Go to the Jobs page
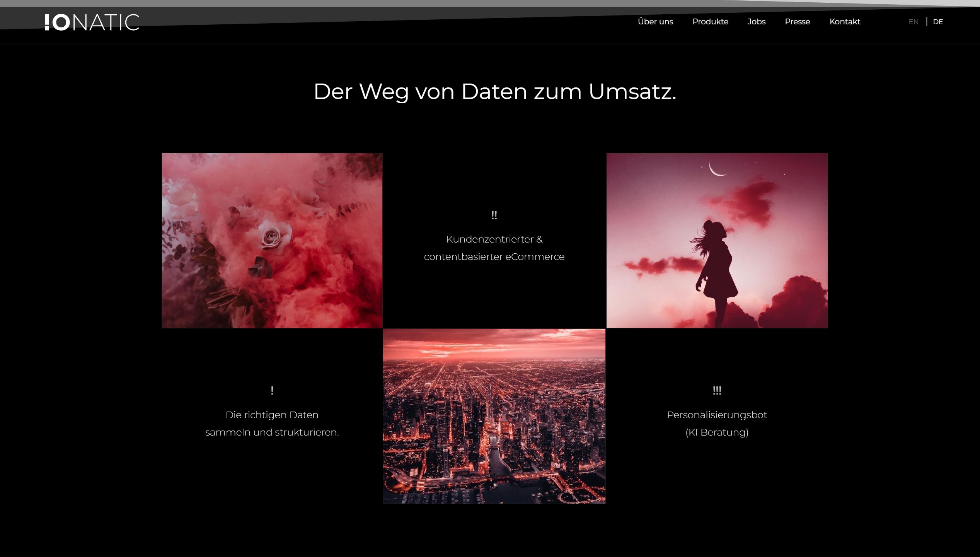 tap(756, 22)
